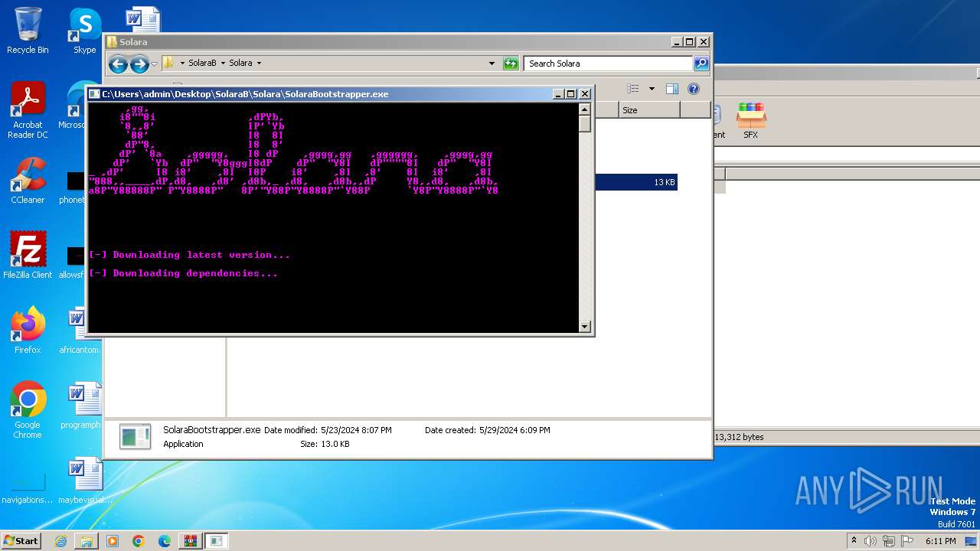Switch to SolaraBootstrapper console taskbar button
980x551 pixels.
click(x=217, y=541)
